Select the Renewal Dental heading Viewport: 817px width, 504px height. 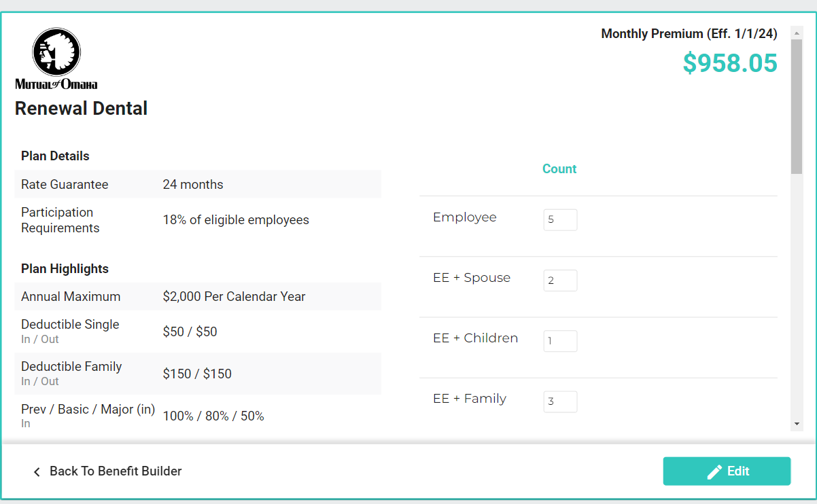82,108
